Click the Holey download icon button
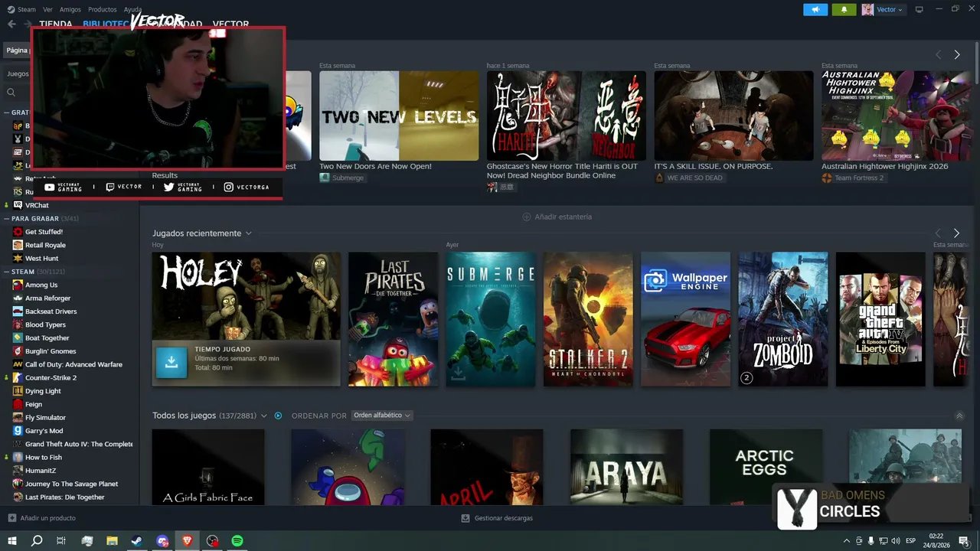 [171, 363]
